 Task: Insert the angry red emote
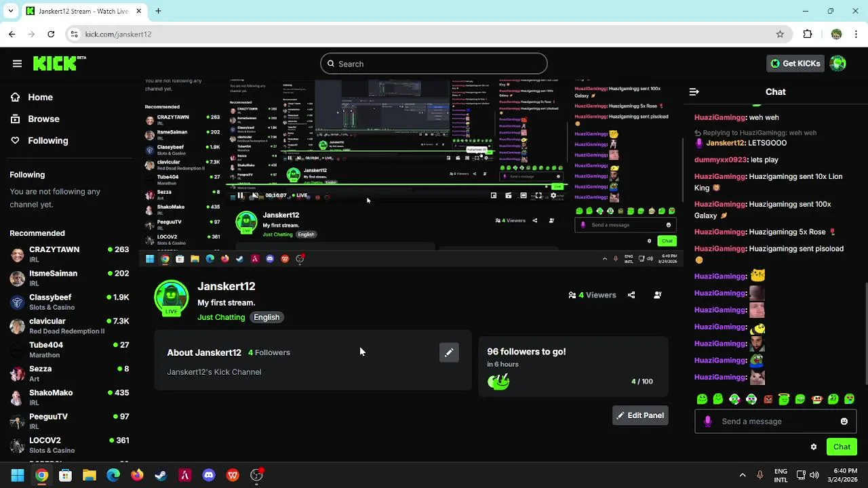pos(768,399)
